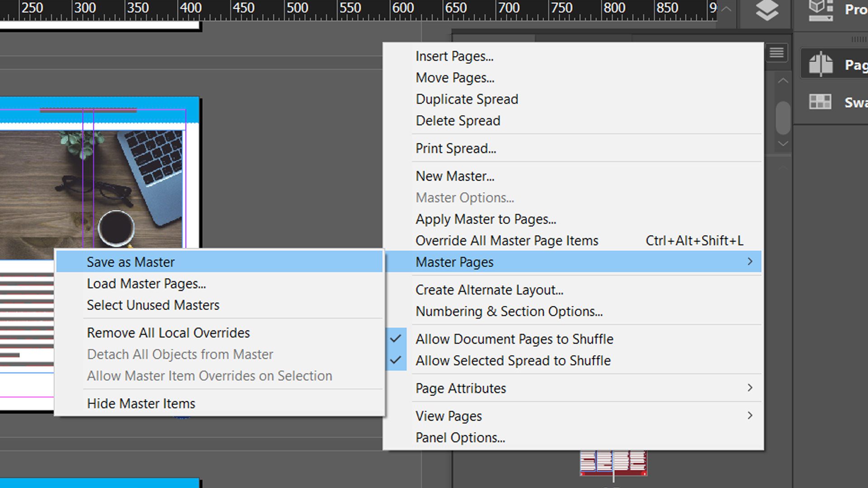The height and width of the screenshot is (488, 868).
Task: Uncheck Allow Document Pages to Shuffle
Action: [514, 339]
